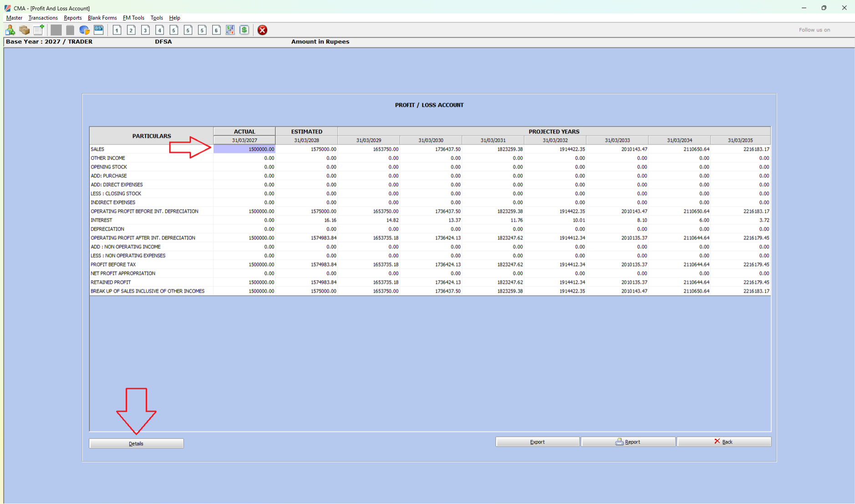Click the multi-currency symbols icon
The width and height of the screenshot is (855, 504).
[x=230, y=30]
